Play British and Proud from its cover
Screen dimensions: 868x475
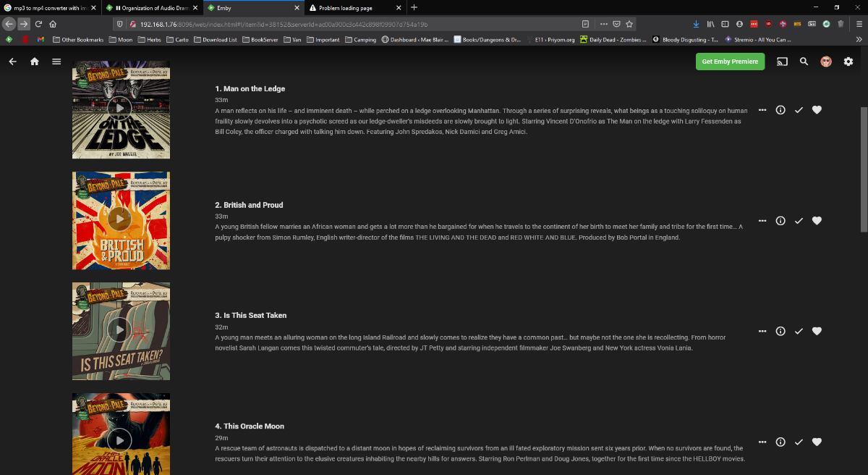(119, 219)
